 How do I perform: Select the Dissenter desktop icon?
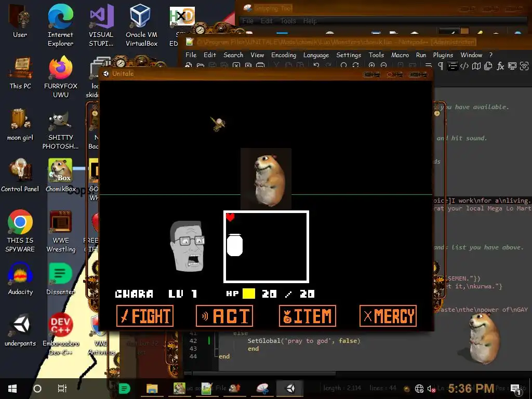coord(60,278)
